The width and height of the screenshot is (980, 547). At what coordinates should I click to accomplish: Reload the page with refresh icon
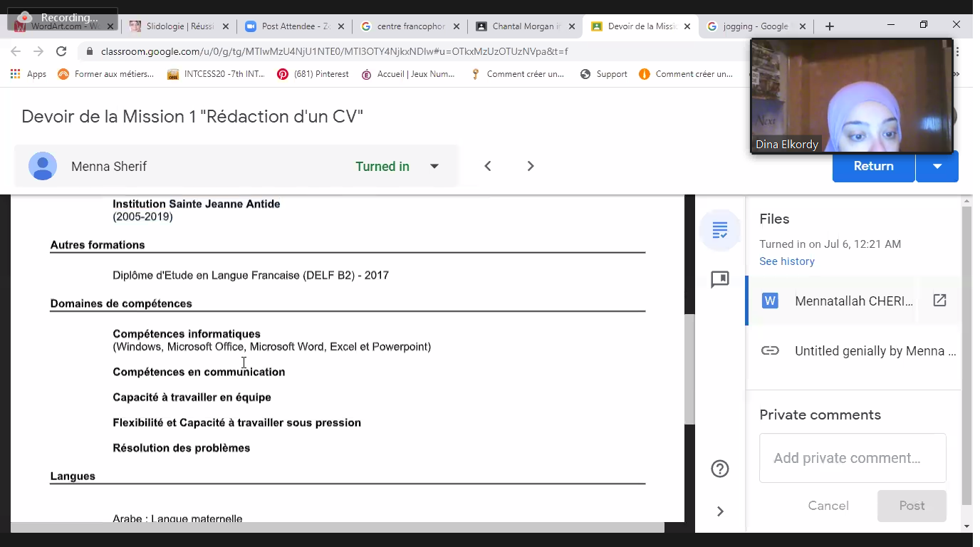point(61,51)
